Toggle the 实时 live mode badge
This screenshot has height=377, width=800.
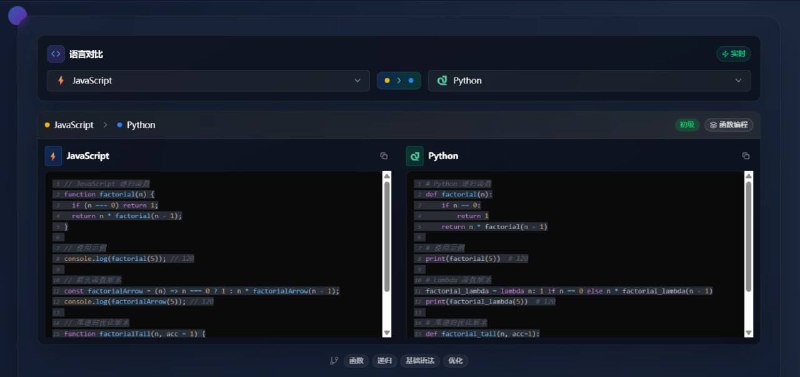pos(733,54)
